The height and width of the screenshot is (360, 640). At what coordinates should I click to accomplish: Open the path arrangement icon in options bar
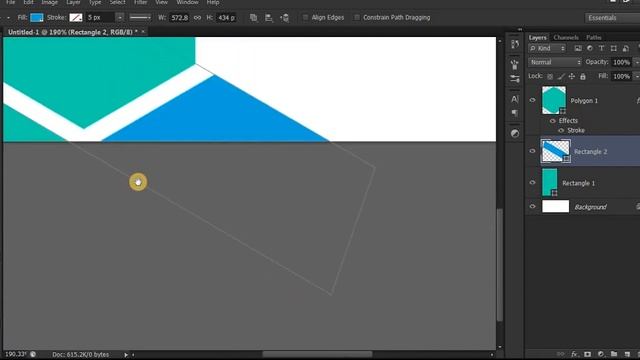click(x=284, y=18)
